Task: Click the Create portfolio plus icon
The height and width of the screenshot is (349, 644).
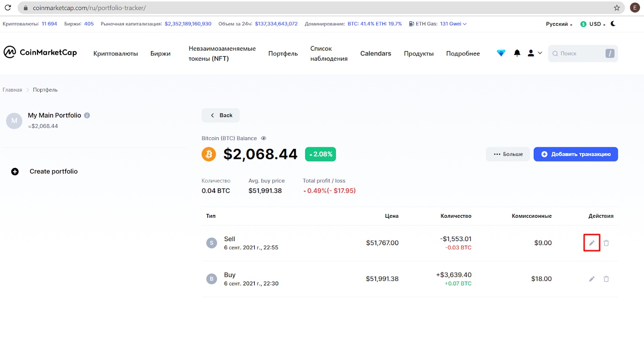Action: coord(15,171)
